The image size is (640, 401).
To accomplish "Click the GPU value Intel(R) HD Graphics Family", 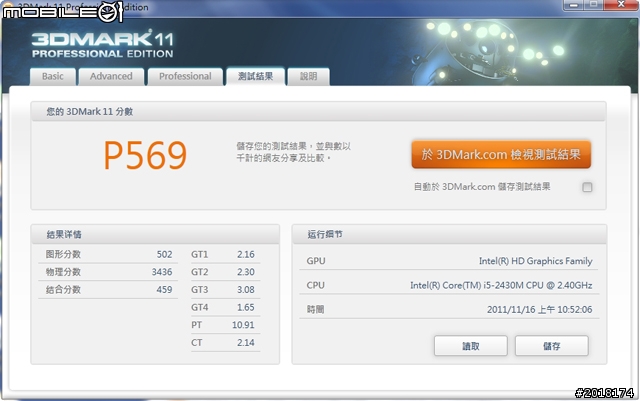I will [536, 261].
